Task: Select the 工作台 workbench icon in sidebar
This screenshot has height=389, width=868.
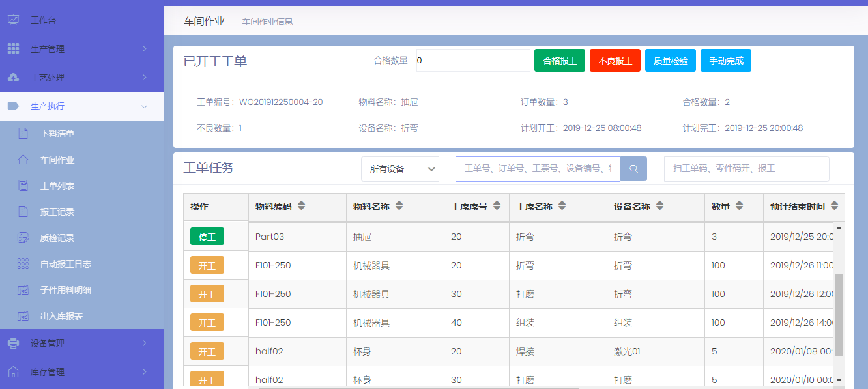Action: pos(14,20)
